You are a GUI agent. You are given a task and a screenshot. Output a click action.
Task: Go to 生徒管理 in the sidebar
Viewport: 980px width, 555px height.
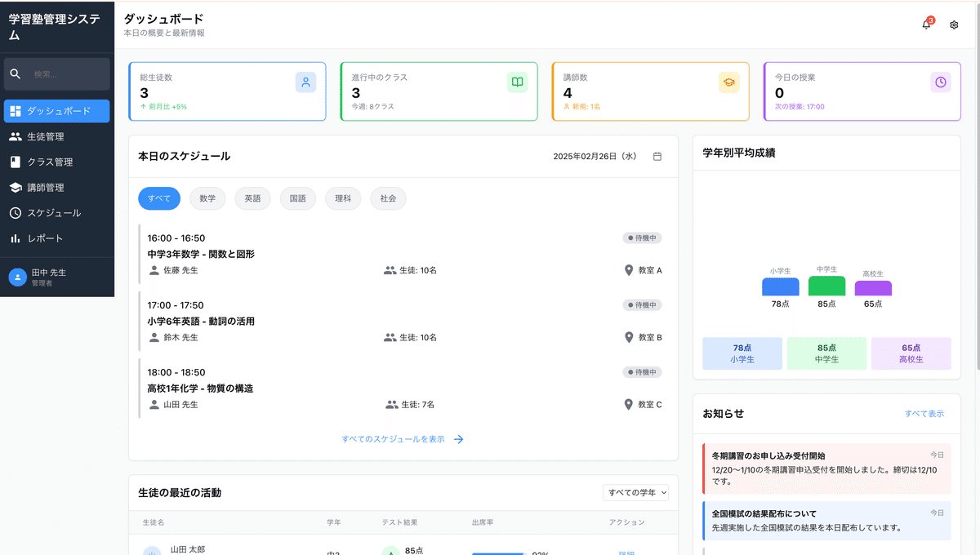tap(46, 137)
